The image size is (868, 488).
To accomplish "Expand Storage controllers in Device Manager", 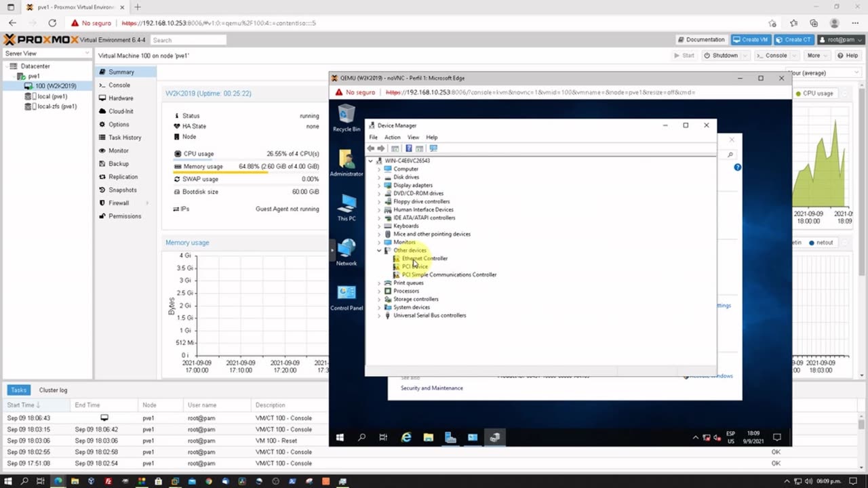I will (379, 299).
